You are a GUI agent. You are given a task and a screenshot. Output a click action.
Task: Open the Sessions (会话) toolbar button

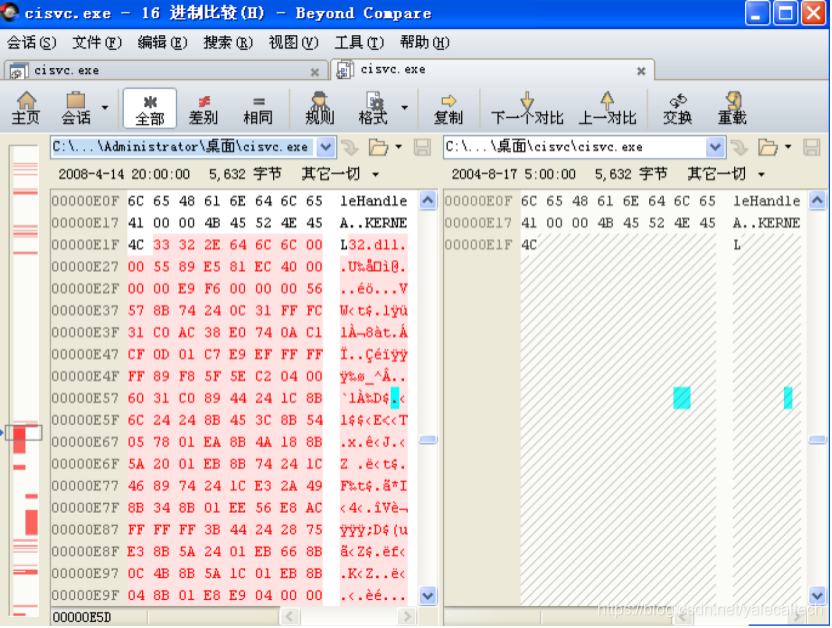pos(76,108)
